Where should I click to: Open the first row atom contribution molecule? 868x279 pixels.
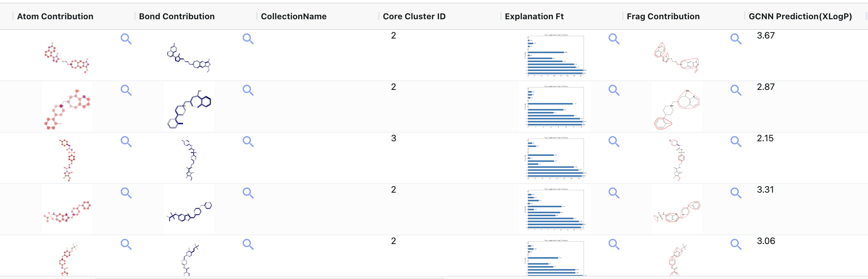[67, 58]
